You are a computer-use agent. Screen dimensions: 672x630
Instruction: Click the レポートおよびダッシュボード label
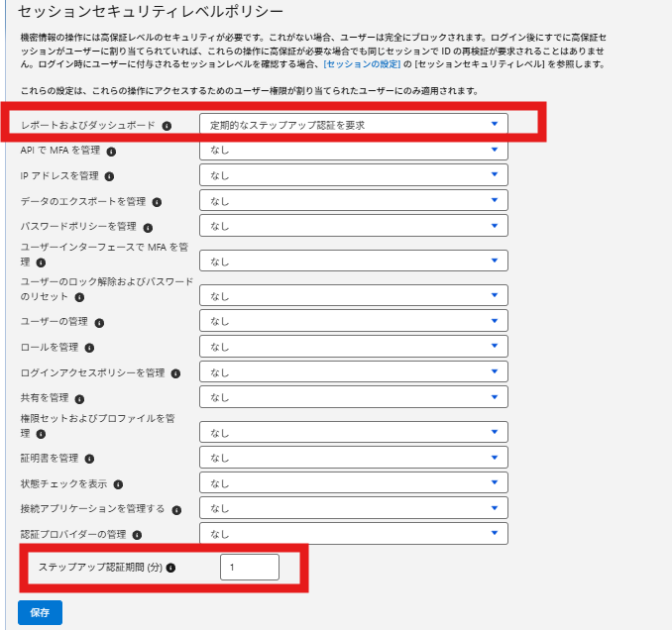click(x=88, y=126)
